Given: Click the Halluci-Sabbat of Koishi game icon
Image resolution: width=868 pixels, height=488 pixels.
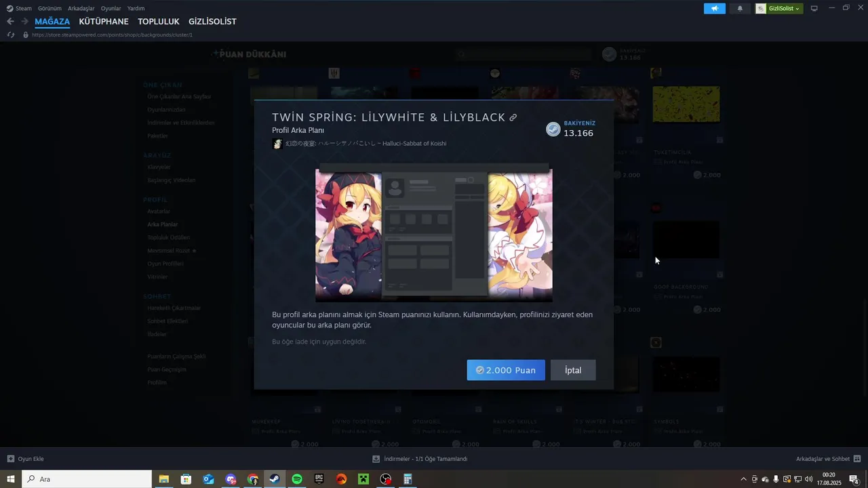Looking at the screenshot, I should (277, 144).
